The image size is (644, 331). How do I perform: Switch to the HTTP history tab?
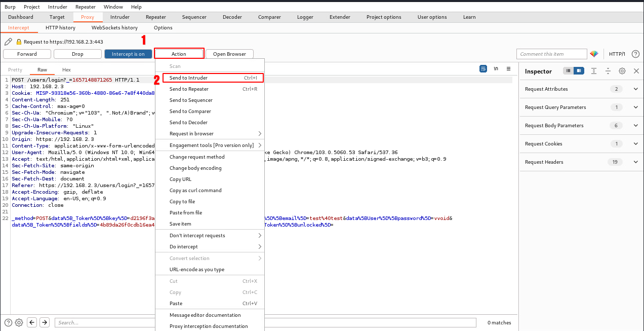click(x=60, y=28)
